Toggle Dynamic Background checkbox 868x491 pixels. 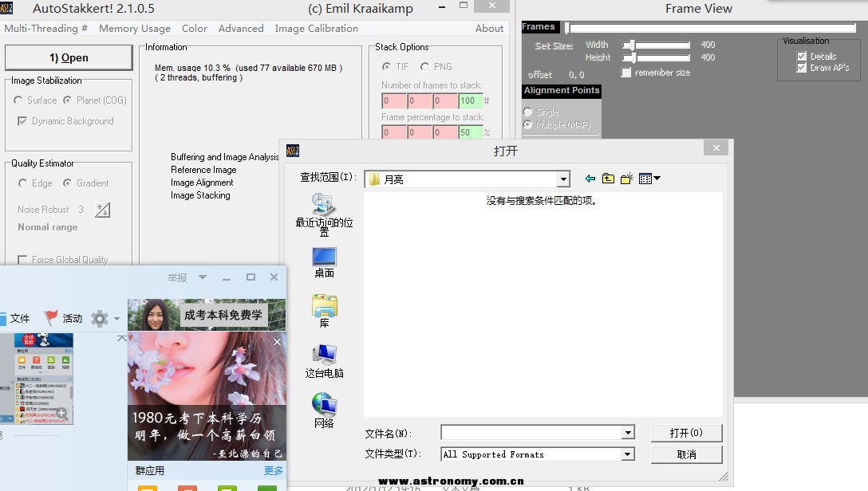22,121
